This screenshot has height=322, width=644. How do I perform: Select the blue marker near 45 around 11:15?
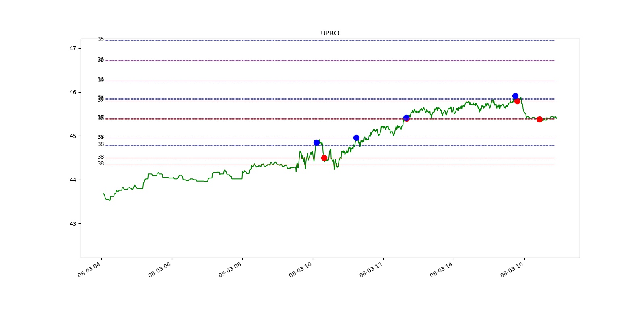click(x=356, y=138)
